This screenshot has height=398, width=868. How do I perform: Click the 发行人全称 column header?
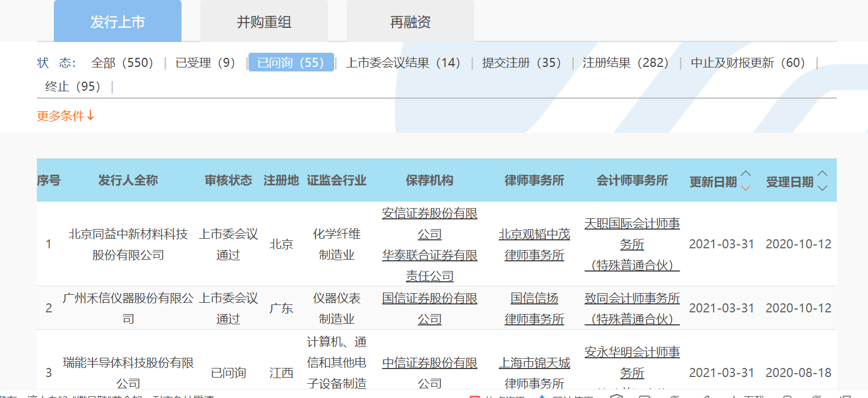click(128, 180)
